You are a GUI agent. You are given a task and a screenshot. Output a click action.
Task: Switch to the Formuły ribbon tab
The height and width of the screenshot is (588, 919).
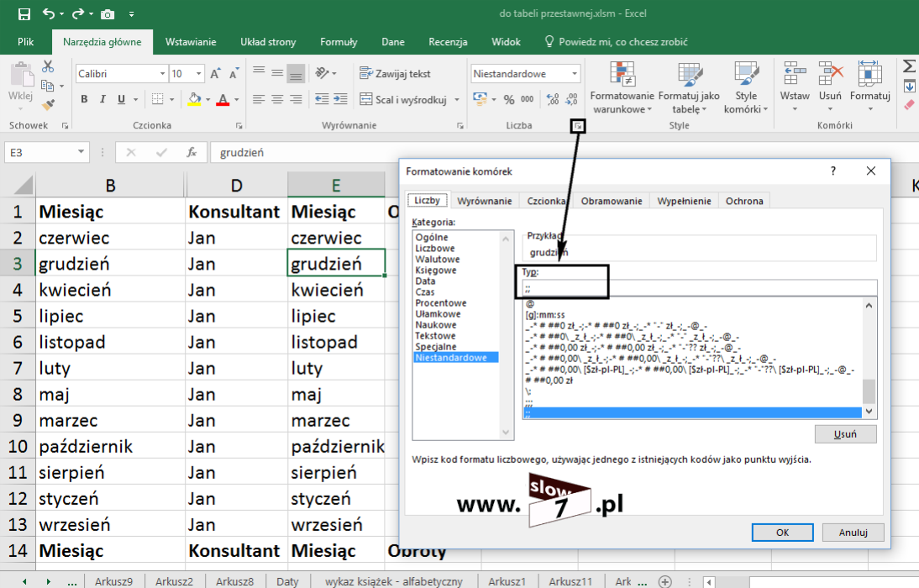coord(339,42)
